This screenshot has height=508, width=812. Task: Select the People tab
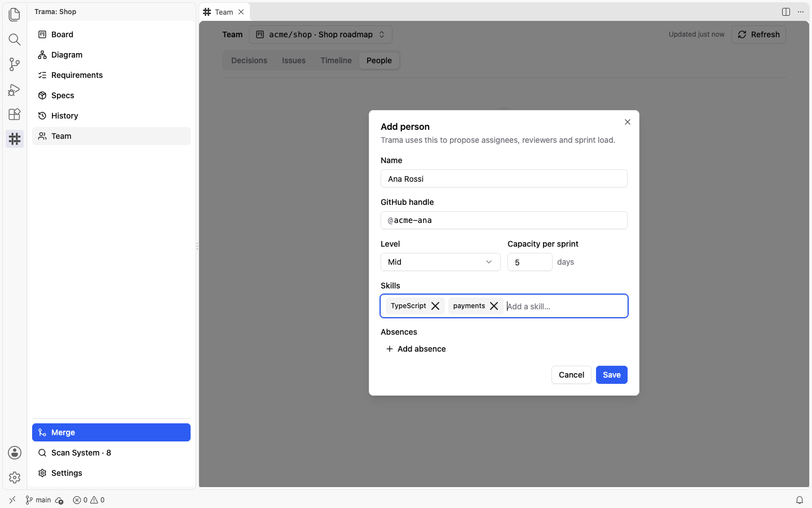coord(379,60)
